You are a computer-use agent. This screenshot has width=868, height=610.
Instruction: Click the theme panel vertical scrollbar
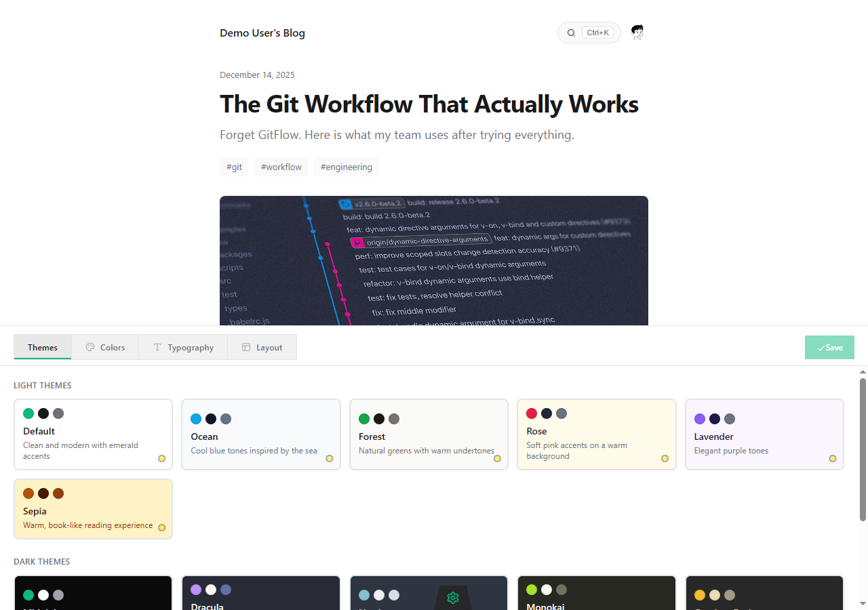click(863, 451)
